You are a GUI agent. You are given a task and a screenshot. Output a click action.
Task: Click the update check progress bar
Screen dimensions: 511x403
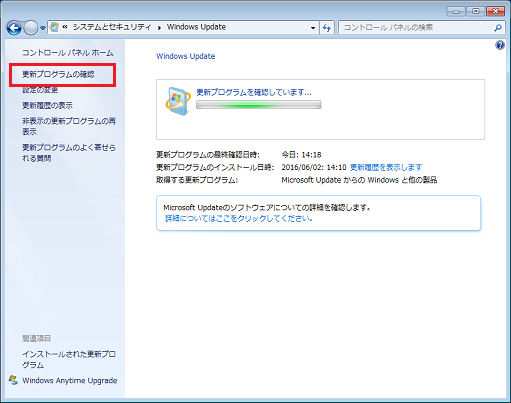pos(259,105)
